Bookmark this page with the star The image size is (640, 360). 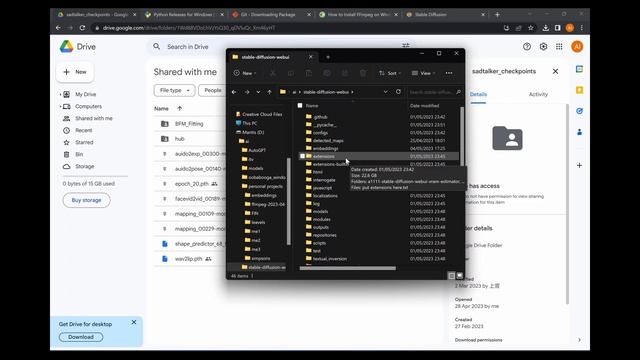531,28
